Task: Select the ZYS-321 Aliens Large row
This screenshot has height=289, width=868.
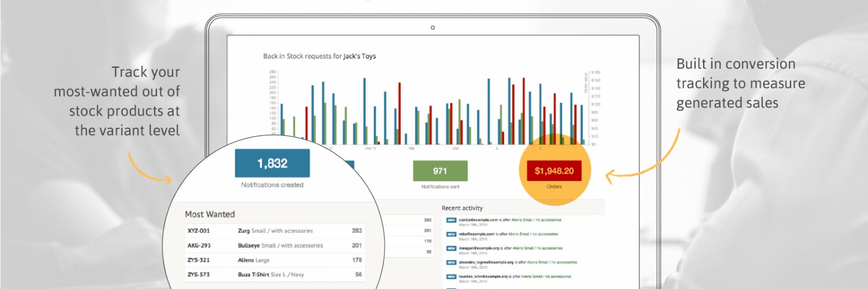Action: [275, 260]
